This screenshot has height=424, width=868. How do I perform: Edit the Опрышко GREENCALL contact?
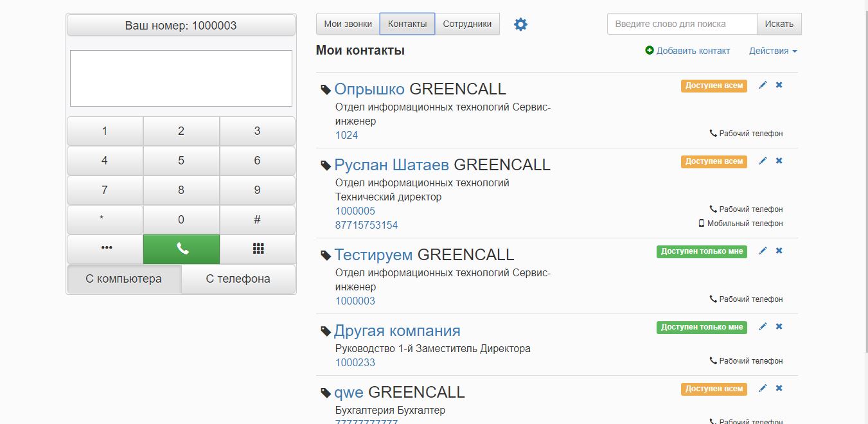pyautogui.click(x=763, y=85)
